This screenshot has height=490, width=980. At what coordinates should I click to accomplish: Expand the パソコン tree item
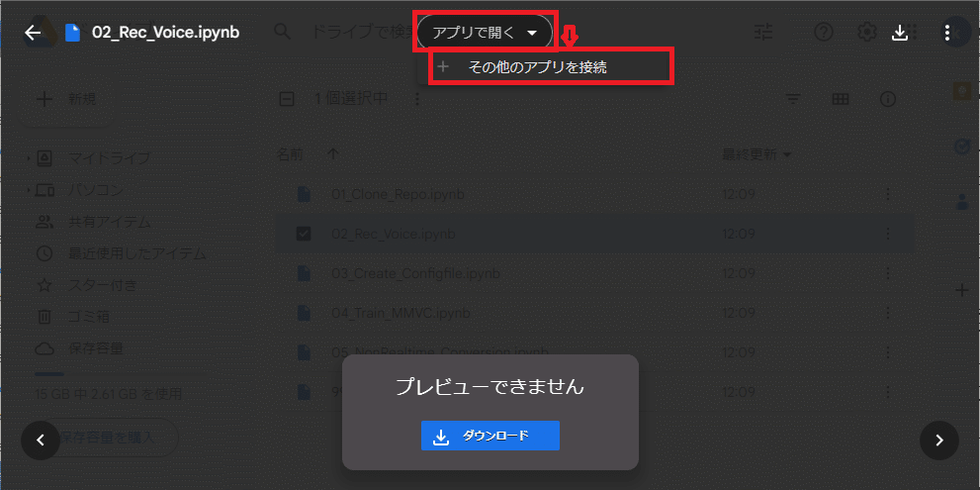29,190
